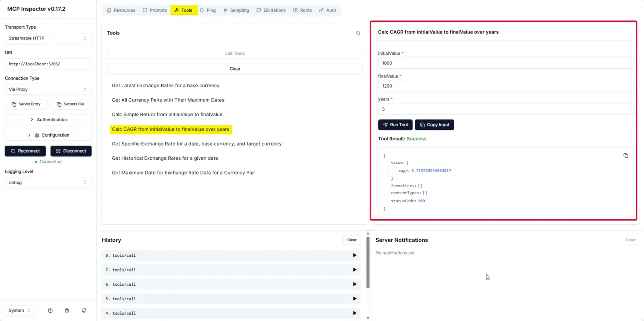Click the Server Entry copy button

(x=26, y=104)
